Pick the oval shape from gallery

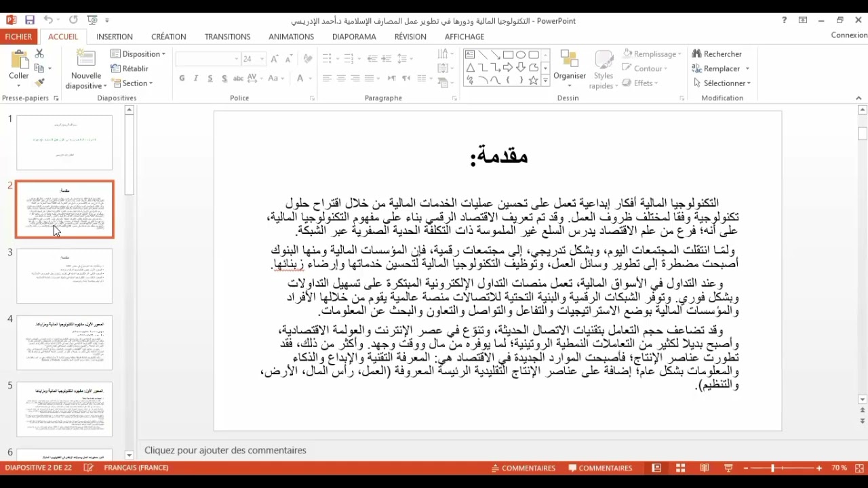point(521,55)
